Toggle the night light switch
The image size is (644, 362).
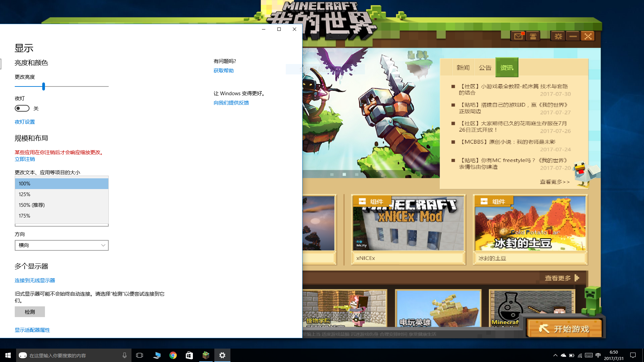pos(22,108)
